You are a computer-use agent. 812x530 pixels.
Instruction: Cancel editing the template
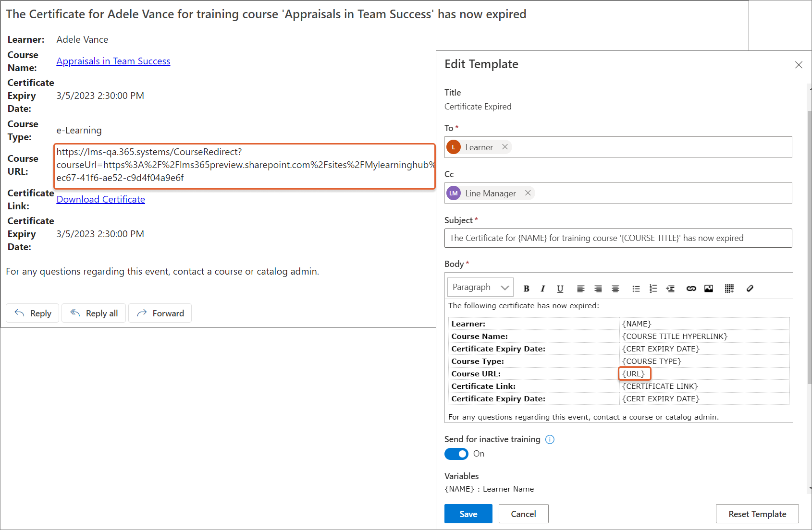coord(523,514)
